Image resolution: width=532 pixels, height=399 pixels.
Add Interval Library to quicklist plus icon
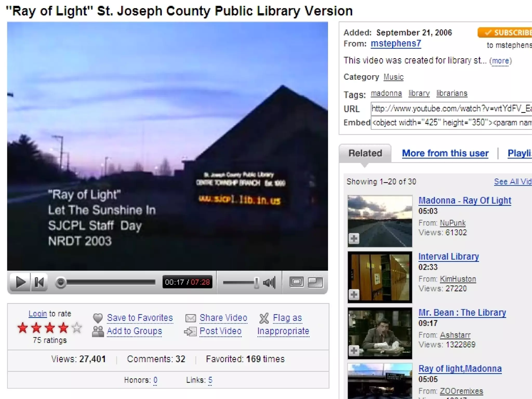(354, 295)
